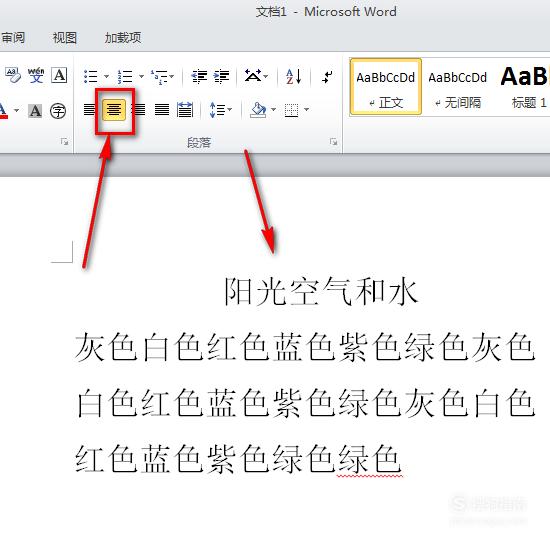Open the Multilevel list dropdown arrow
Viewport: 550px width, 550px height.
point(172,76)
